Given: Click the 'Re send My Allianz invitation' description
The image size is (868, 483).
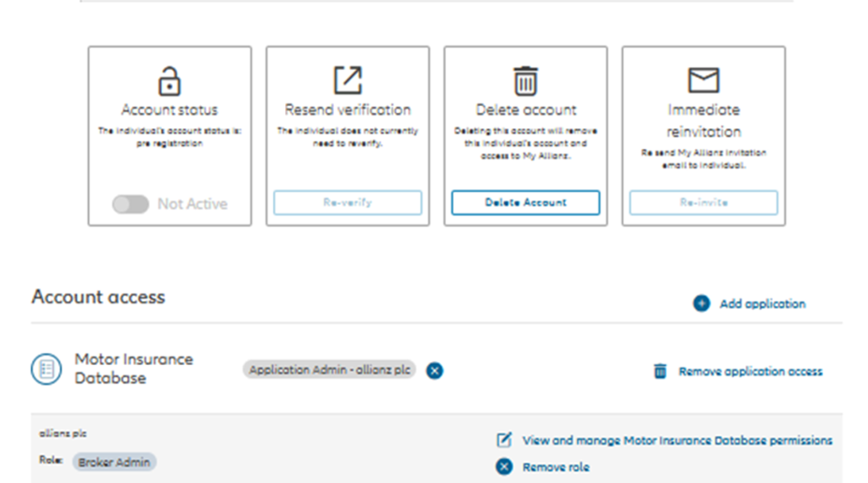Looking at the screenshot, I should pos(703,159).
